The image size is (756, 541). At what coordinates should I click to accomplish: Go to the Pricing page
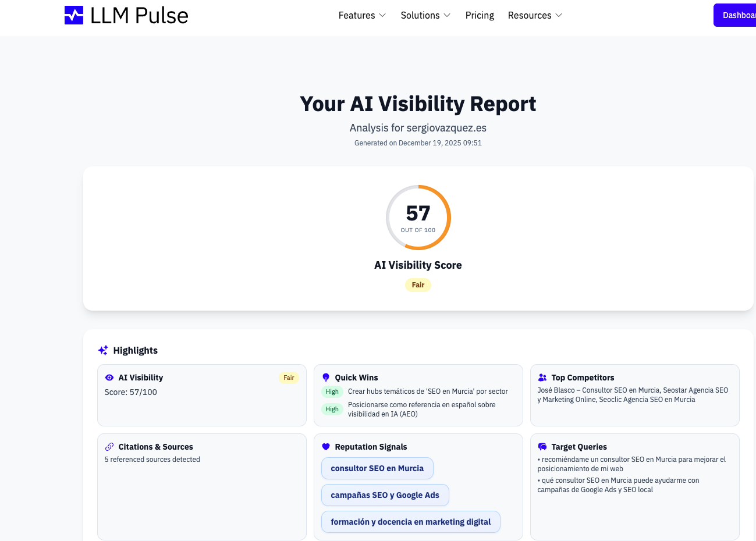pyautogui.click(x=480, y=15)
